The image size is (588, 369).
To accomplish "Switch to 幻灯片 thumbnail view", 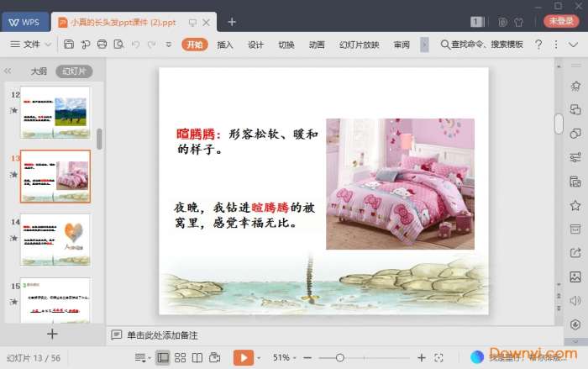I will click(74, 71).
